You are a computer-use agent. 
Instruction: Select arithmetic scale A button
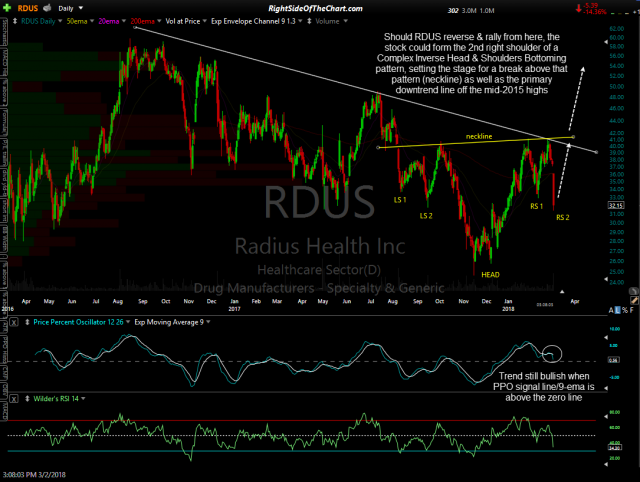pos(611,310)
